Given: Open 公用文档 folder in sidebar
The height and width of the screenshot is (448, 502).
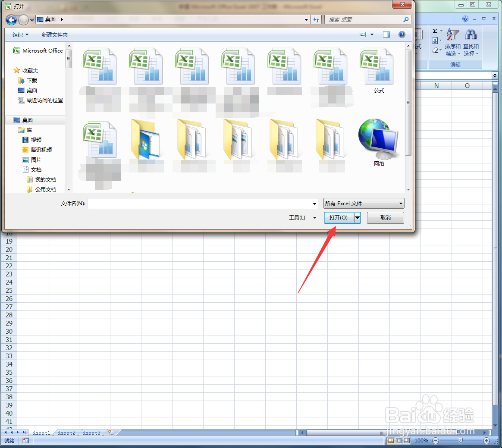Looking at the screenshot, I should click(42, 189).
